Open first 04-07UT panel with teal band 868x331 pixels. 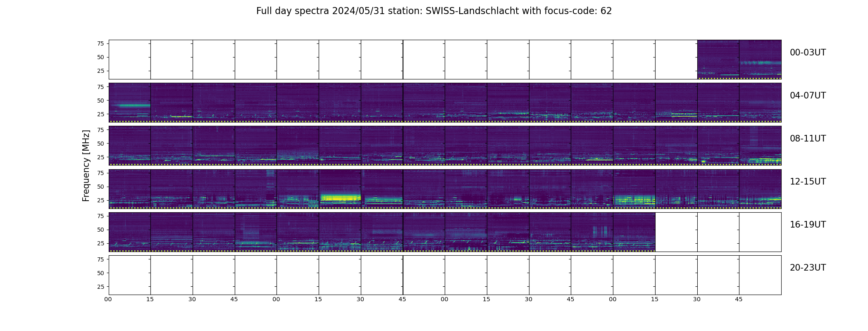129,103
